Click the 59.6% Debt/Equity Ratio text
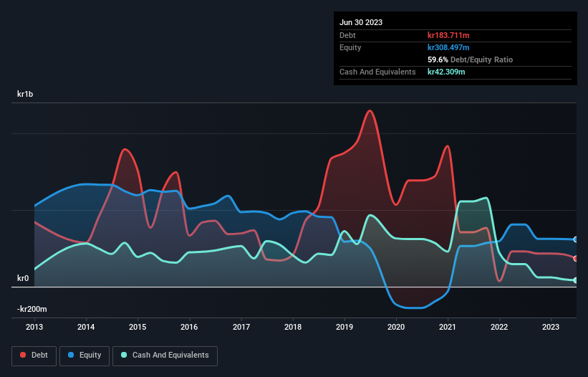The image size is (588, 377). tap(471, 59)
